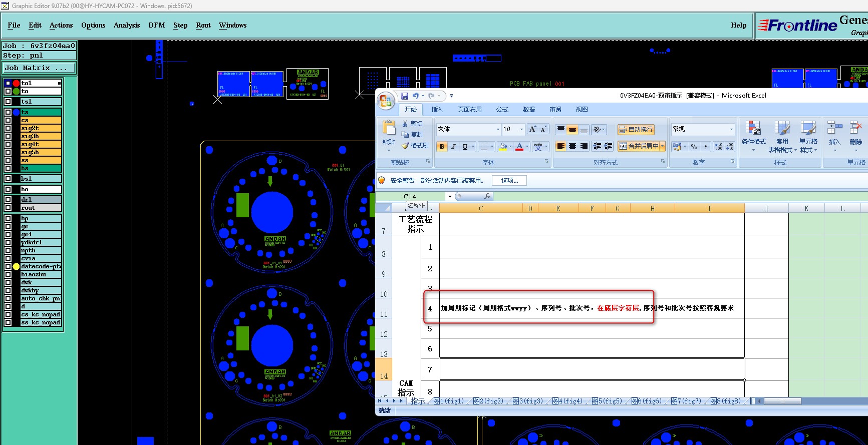The width and height of the screenshot is (868, 445).
Task: Toggle Wrap Text (自动换行) button
Action: pyautogui.click(x=636, y=130)
